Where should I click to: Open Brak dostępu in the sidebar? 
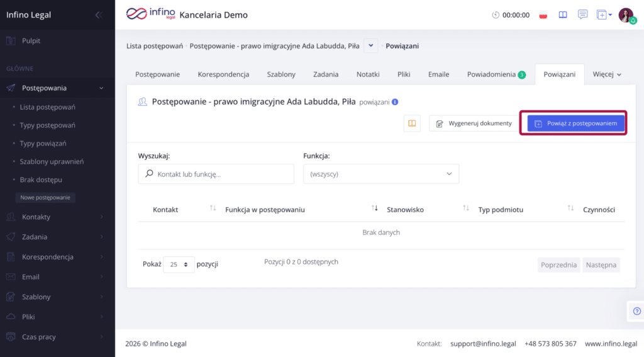tap(41, 179)
